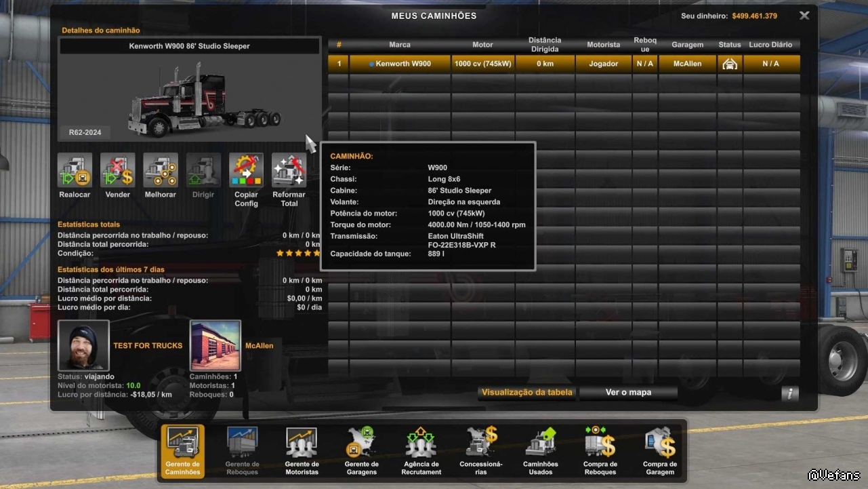The width and height of the screenshot is (868, 489).
Task: Click the R62-2024 license plate label
Action: (x=85, y=132)
